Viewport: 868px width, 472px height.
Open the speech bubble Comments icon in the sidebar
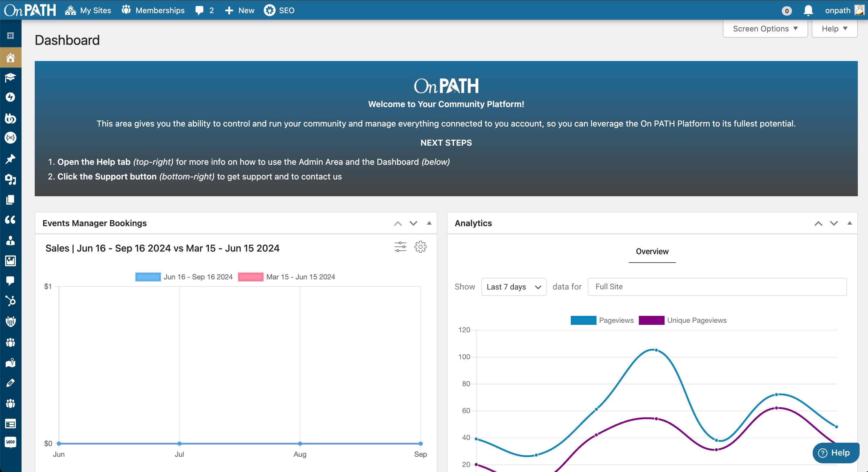click(10, 281)
